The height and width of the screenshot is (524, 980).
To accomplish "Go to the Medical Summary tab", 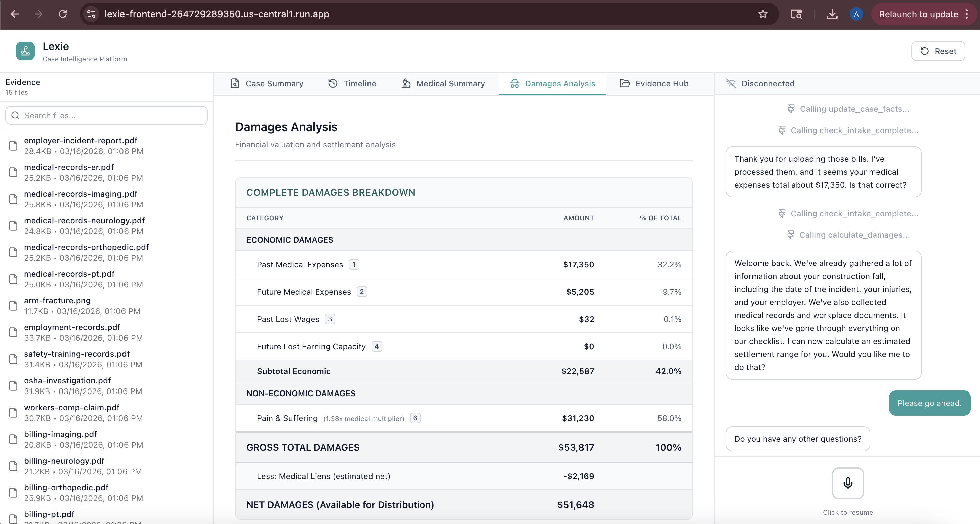I will click(x=443, y=84).
